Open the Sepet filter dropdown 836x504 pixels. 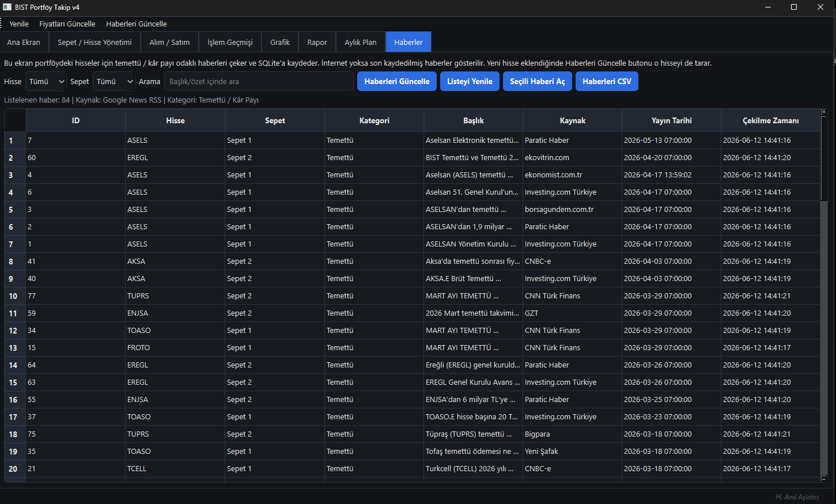[x=114, y=81]
